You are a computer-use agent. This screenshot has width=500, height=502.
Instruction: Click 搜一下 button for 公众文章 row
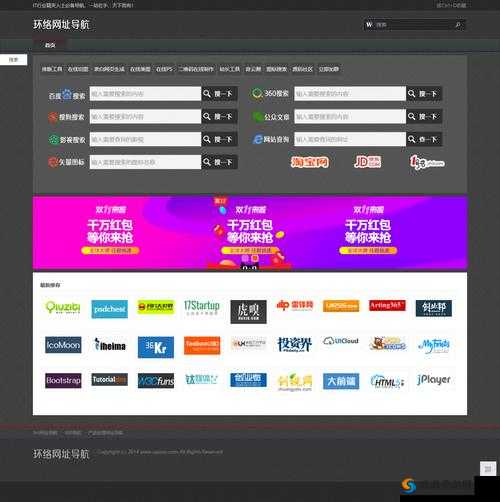tap(424, 116)
